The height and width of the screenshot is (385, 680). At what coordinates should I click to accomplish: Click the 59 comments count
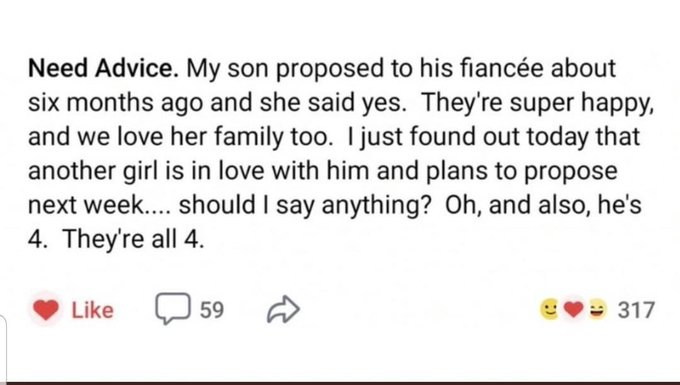click(212, 310)
